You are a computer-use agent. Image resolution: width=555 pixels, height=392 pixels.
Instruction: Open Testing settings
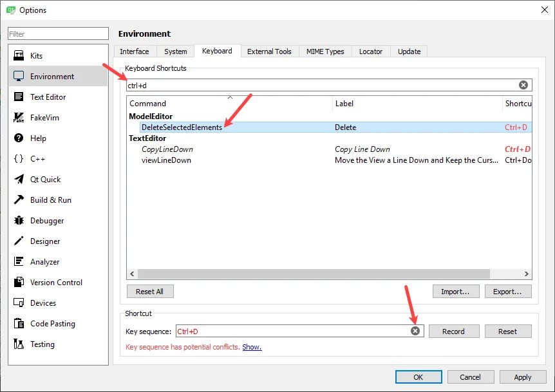[x=58, y=344]
